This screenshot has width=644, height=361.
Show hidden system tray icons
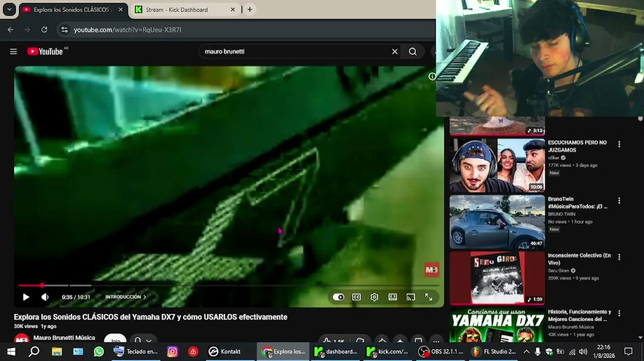pyautogui.click(x=526, y=351)
